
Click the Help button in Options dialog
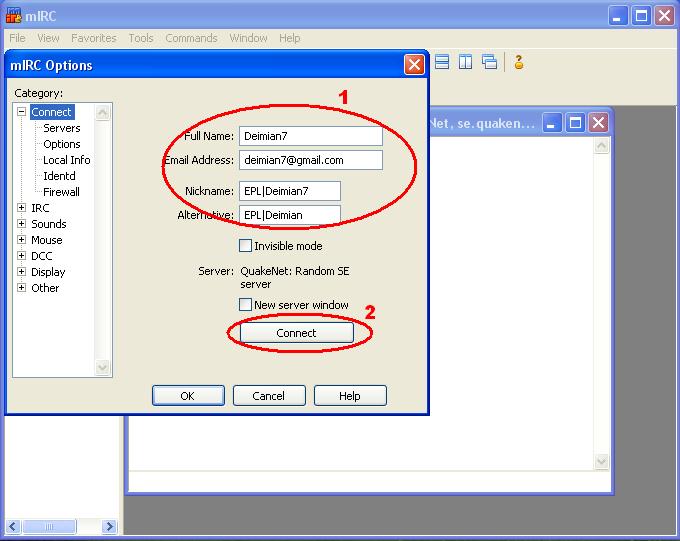[x=350, y=396]
